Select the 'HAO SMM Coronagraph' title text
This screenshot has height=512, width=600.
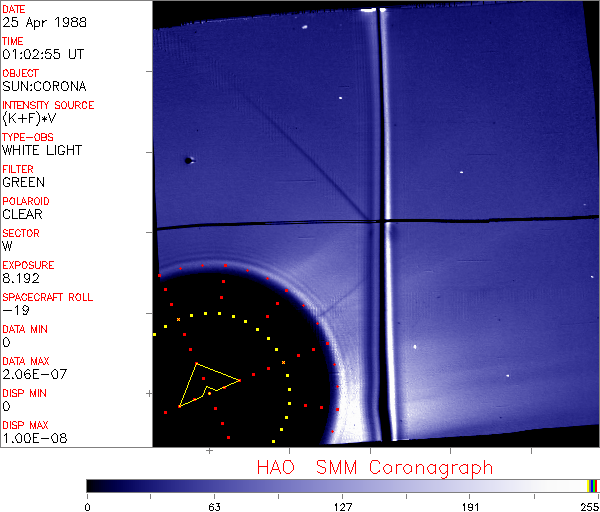coord(374,467)
